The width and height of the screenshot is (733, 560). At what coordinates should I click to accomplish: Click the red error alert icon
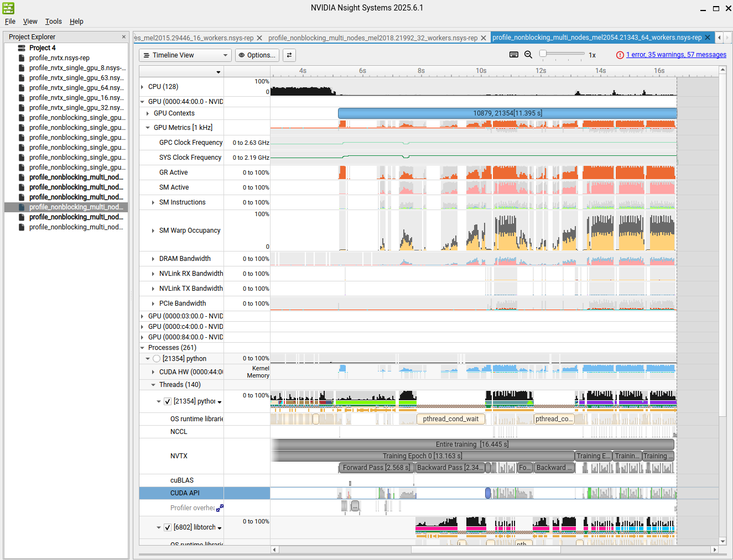tap(620, 55)
